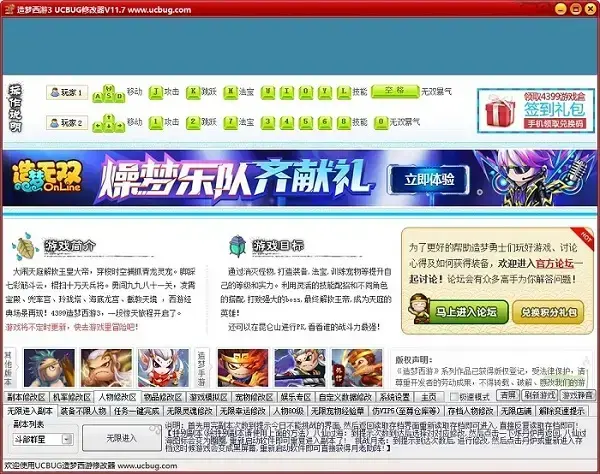The height and width of the screenshot is (474, 600).
Task: Open the flaming monkey king thumbnail
Action: click(x=243, y=368)
